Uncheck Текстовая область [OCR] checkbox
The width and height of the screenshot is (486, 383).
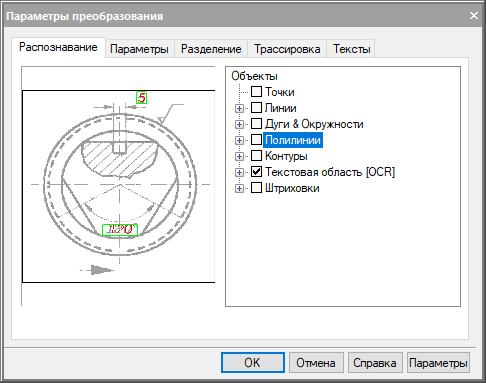pos(256,172)
